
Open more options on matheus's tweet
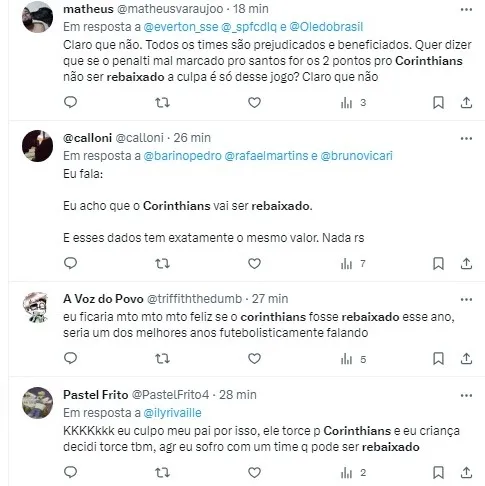tap(466, 10)
